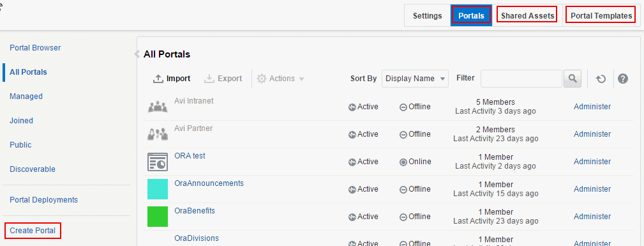Open help via question mark icon
Screen dimensions: 644x246
[x=623, y=79]
